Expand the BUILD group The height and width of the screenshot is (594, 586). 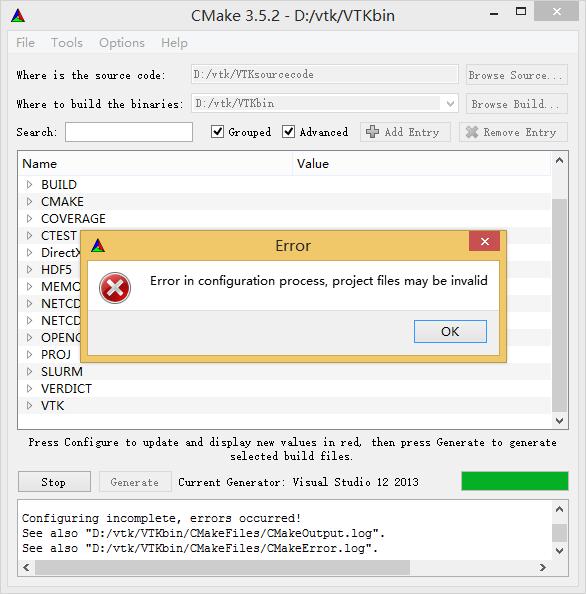pos(29,184)
